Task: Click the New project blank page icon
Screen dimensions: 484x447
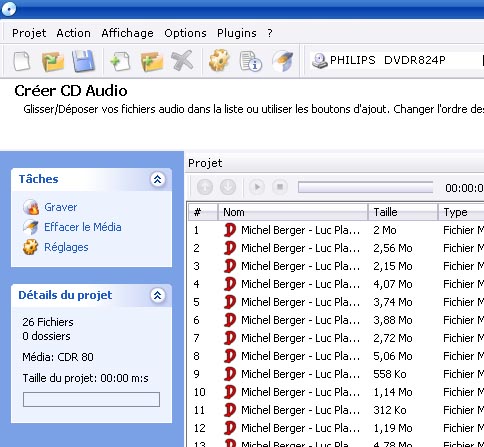Action: coord(22,61)
